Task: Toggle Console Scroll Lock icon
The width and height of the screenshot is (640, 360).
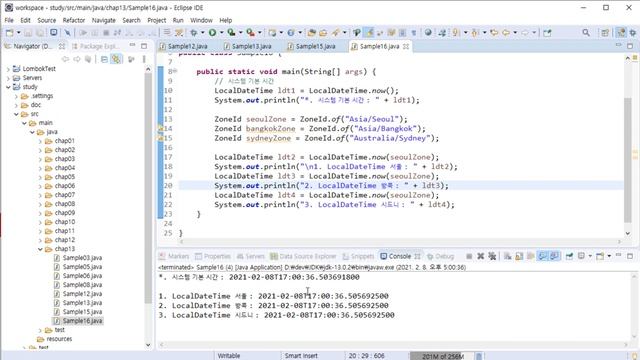Action: tap(519, 256)
